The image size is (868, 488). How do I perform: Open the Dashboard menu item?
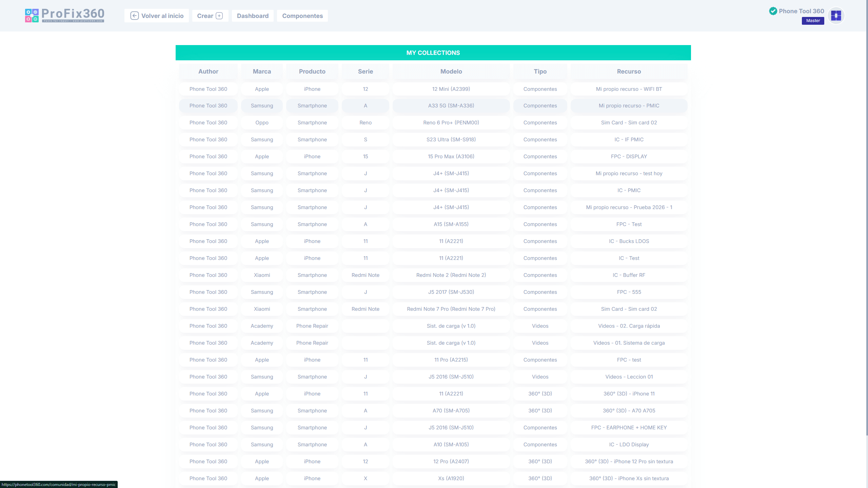point(253,16)
